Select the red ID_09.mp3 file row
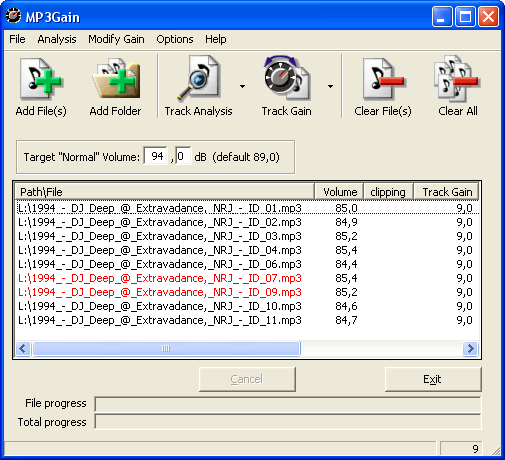The width and height of the screenshot is (505, 460). click(248, 292)
